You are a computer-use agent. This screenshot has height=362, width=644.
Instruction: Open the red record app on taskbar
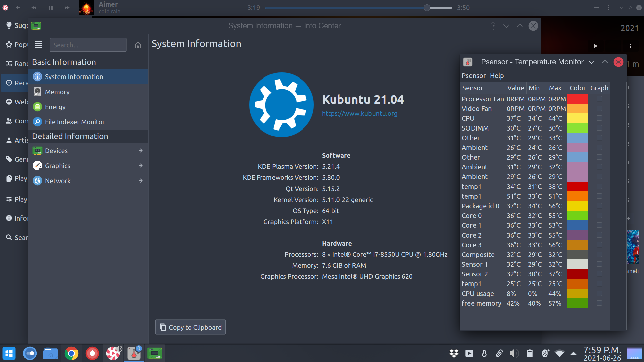92,353
